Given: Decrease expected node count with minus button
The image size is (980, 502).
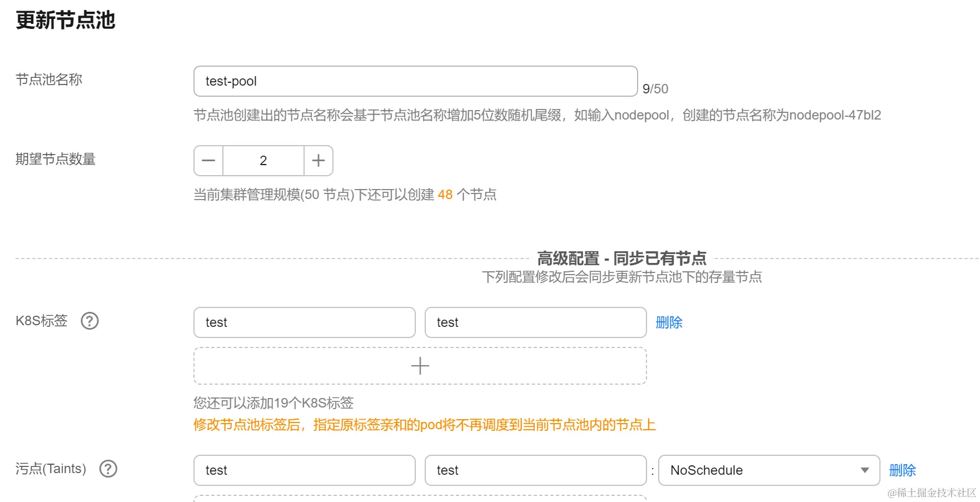Looking at the screenshot, I should [x=208, y=161].
